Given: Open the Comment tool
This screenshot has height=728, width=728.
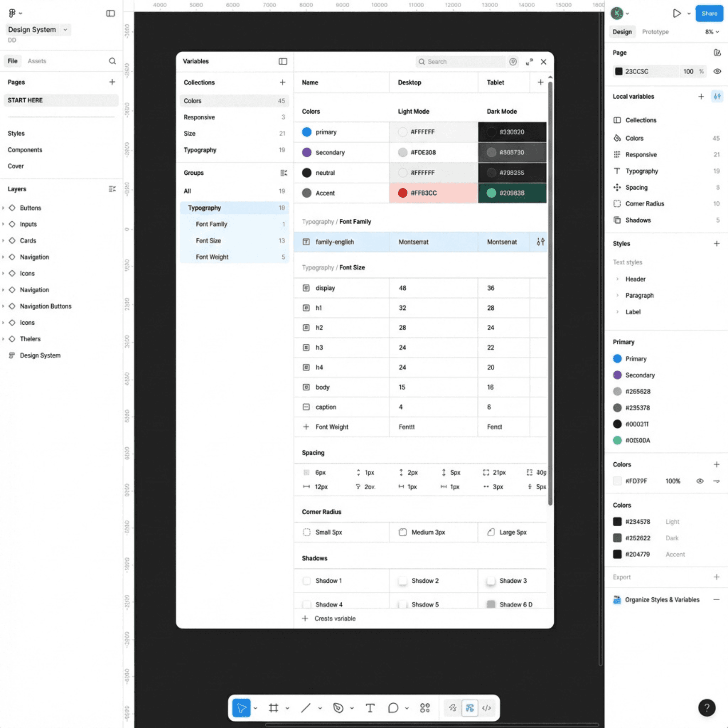Looking at the screenshot, I should (x=393, y=708).
